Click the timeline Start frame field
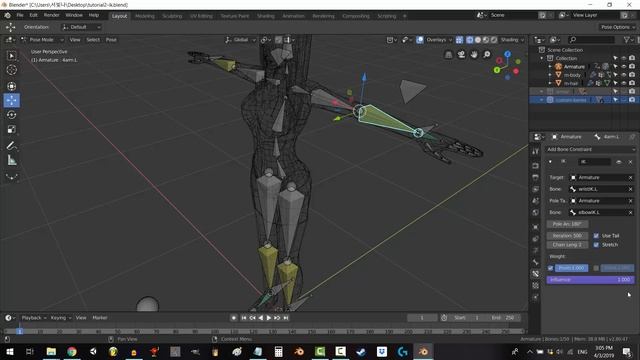640x360 pixels. click(467, 318)
